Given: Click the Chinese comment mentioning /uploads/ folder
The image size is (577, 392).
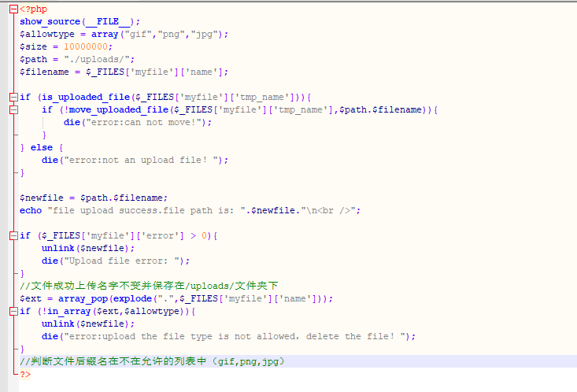Looking at the screenshot, I should pyautogui.click(x=149, y=286).
